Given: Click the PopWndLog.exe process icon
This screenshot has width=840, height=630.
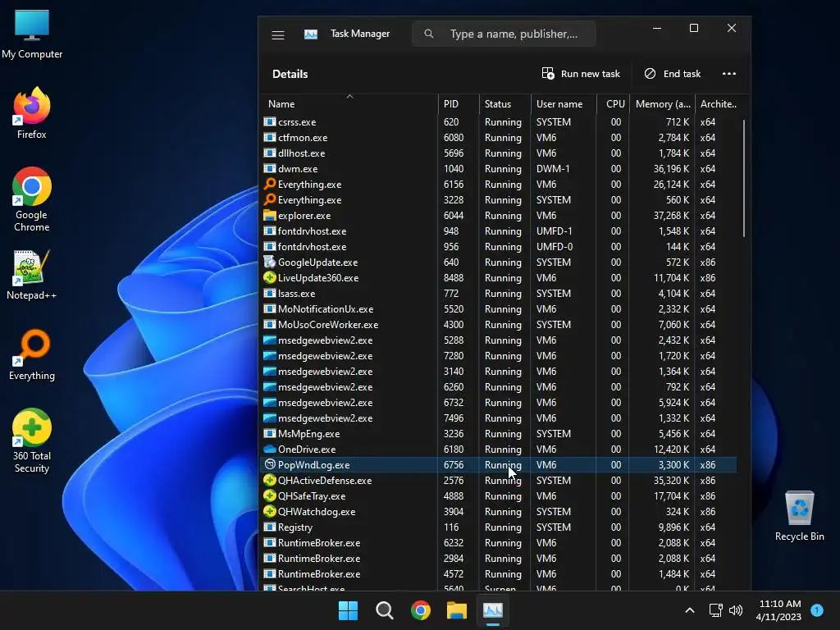Looking at the screenshot, I should pos(269,464).
